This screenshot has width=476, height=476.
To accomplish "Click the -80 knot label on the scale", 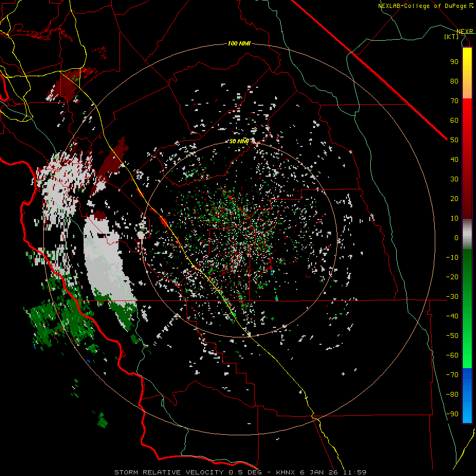I will (x=452, y=395).
